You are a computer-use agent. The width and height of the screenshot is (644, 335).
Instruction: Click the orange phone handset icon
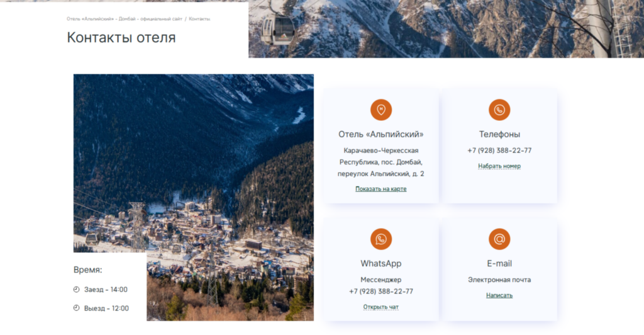click(x=499, y=110)
